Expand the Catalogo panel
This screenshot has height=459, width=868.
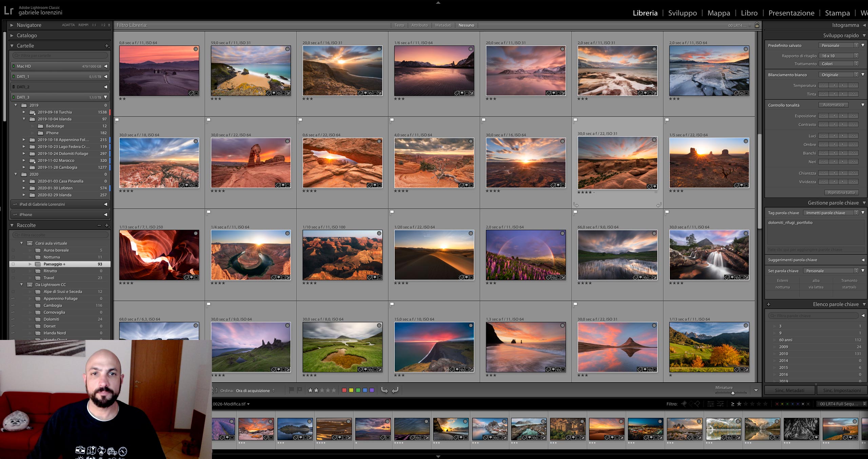tap(12, 35)
